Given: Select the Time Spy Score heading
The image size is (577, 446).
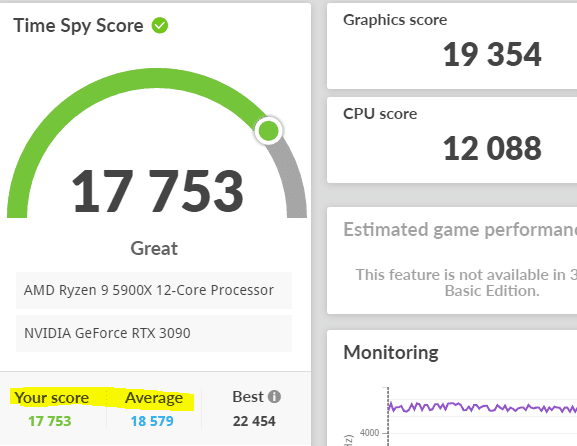Looking at the screenshot, I should 78,26.
